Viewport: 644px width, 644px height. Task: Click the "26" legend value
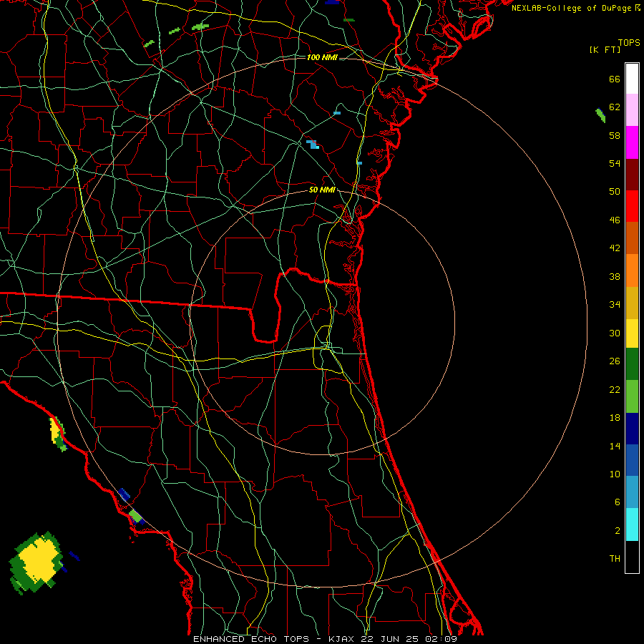(x=615, y=361)
